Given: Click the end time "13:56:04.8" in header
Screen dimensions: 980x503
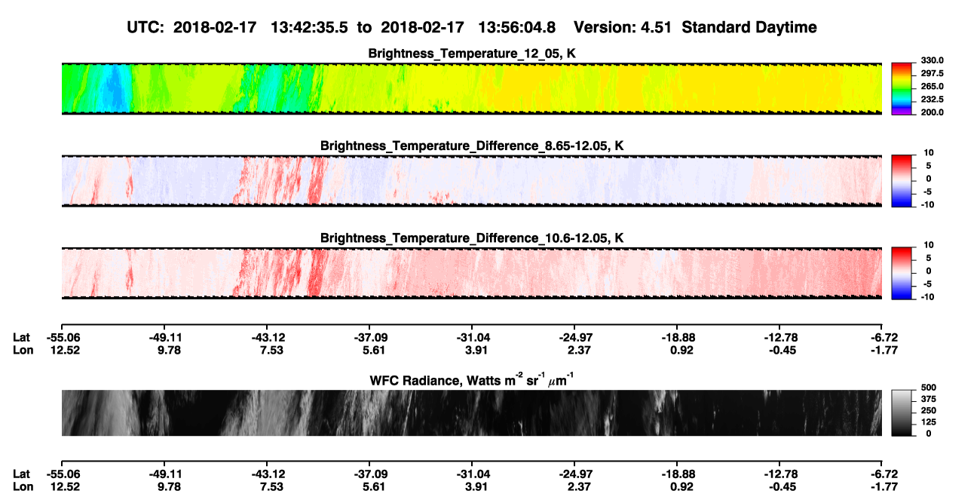Looking at the screenshot, I should click(519, 27).
